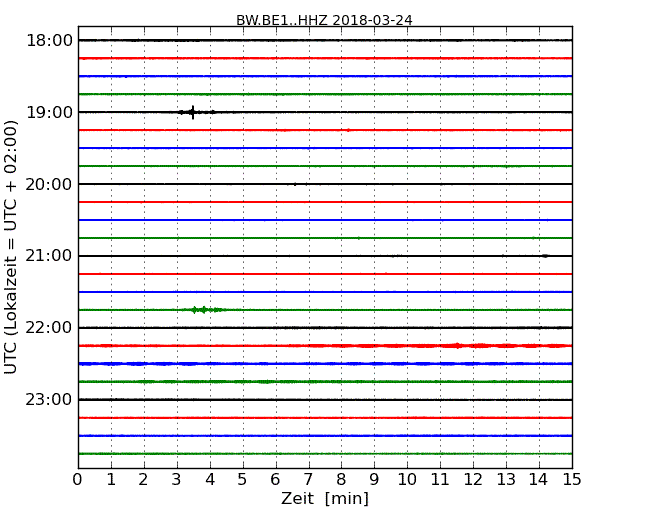Image resolution: width=650 pixels, height=520 pixels.
Task: Click the 19:00 time axis label
Action: point(49,112)
